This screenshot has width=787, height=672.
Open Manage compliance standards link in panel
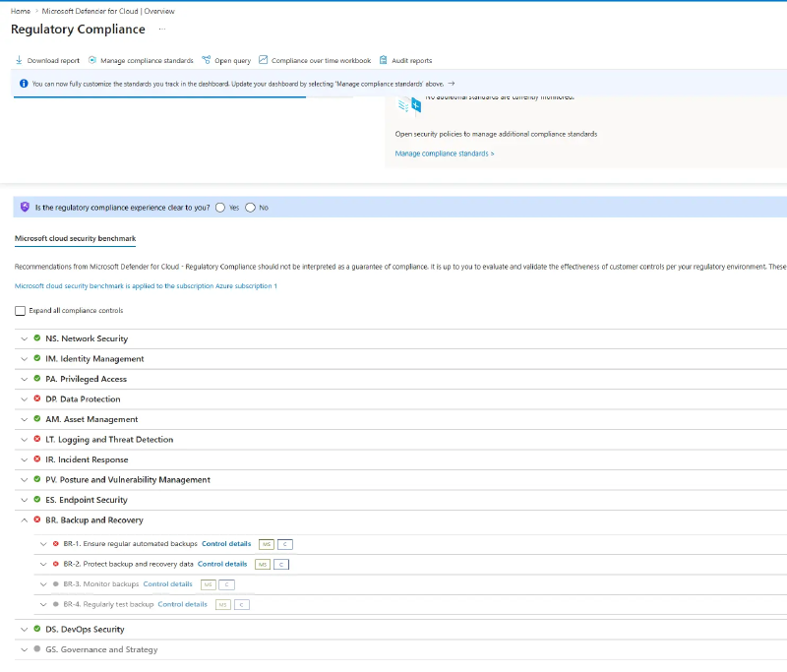[445, 153]
